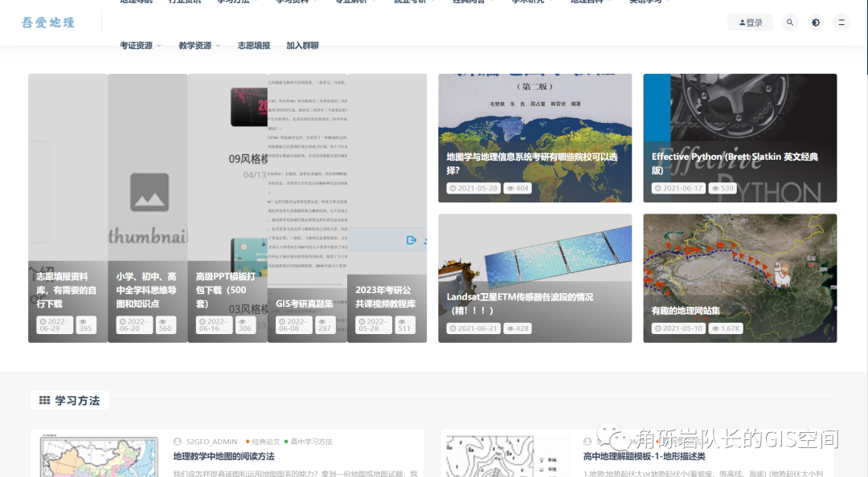The width and height of the screenshot is (868, 477).
Task: Click the 登录 login button
Action: click(x=750, y=22)
